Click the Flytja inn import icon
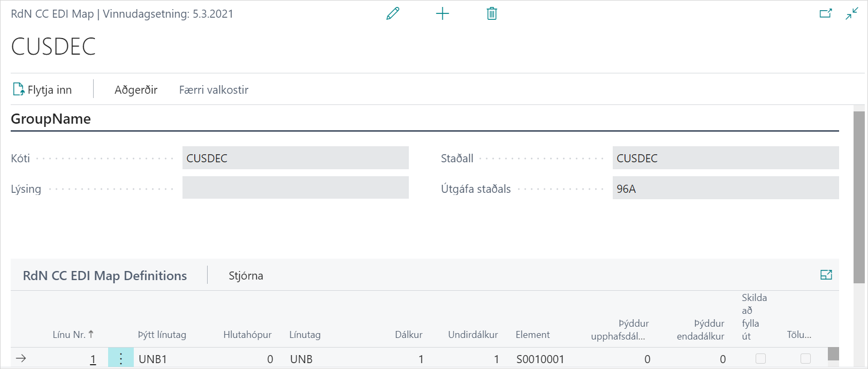 coord(19,89)
